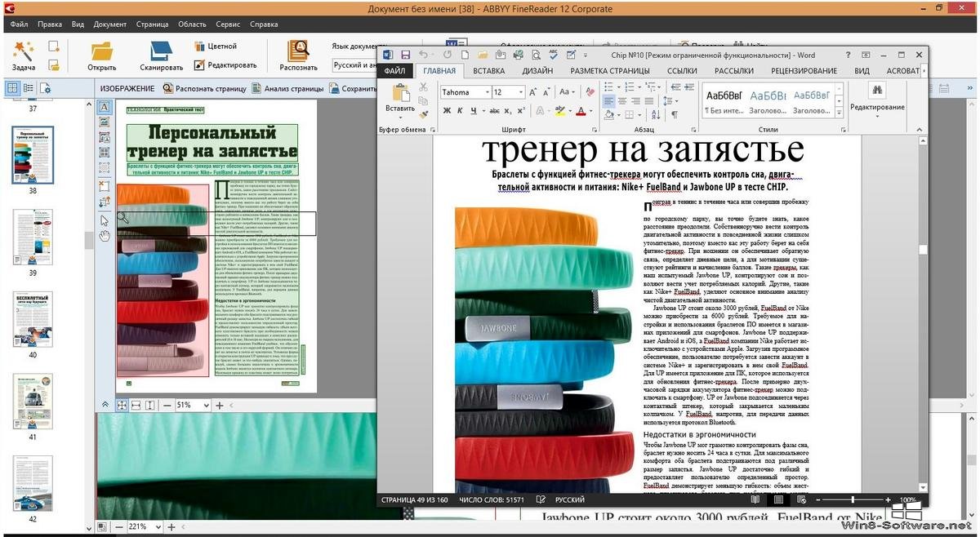Open page 40 thumbnail
The height and width of the screenshot is (537, 980).
(x=33, y=319)
